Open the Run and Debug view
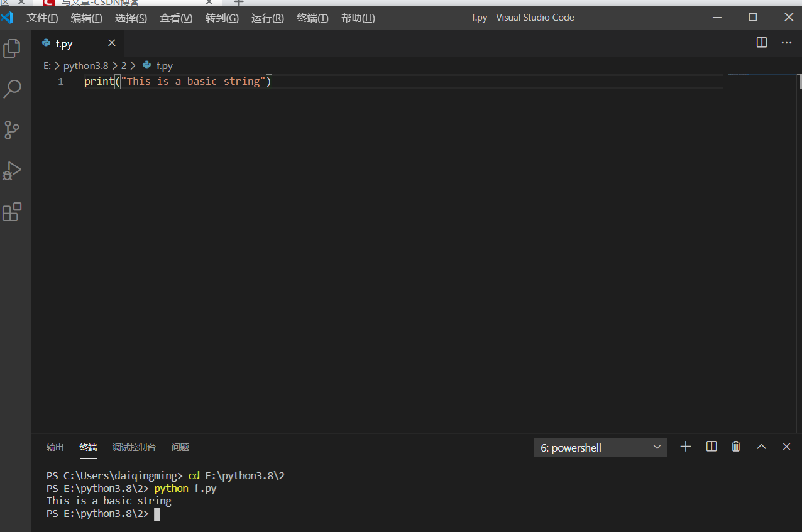The image size is (802, 532). pyautogui.click(x=12, y=171)
